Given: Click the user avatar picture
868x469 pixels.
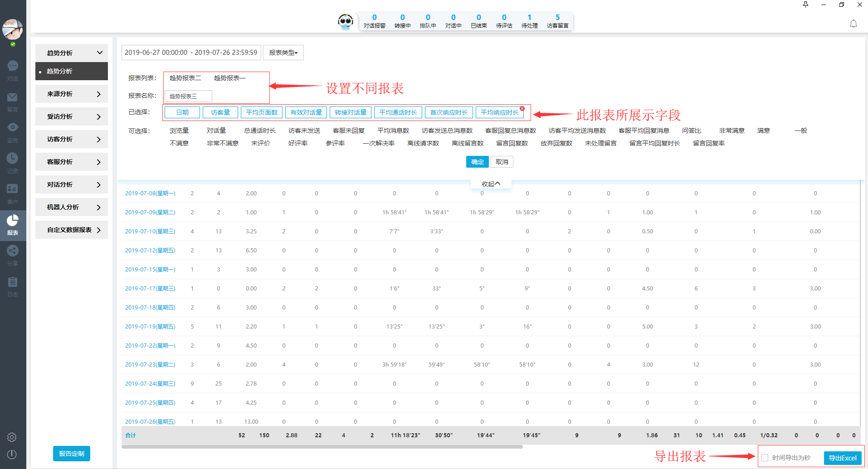Looking at the screenshot, I should click(12, 29).
